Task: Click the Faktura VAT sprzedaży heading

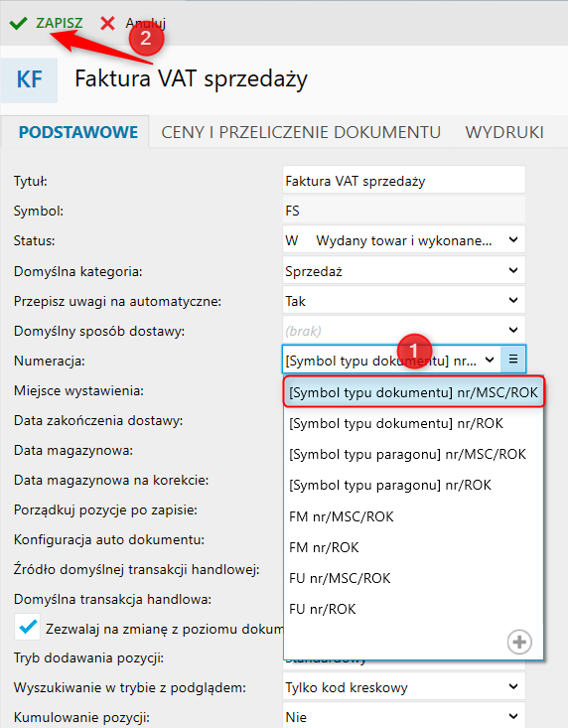Action: (192, 78)
